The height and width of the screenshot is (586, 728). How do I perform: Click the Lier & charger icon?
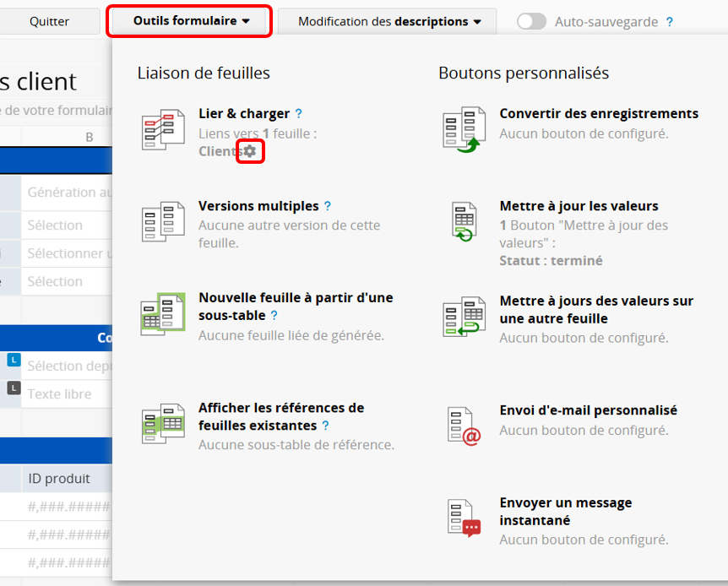(x=163, y=129)
